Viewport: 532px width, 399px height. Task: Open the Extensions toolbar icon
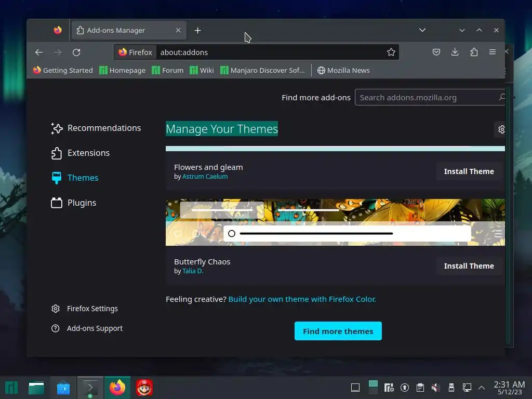point(474,52)
